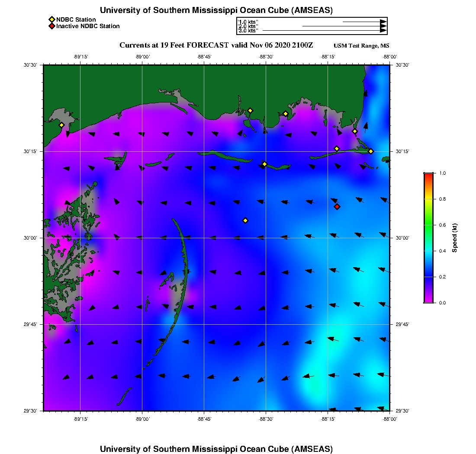Click the yellow station marker on the barrier island near -88°30'
This screenshot has width=476, height=454.
[264, 164]
